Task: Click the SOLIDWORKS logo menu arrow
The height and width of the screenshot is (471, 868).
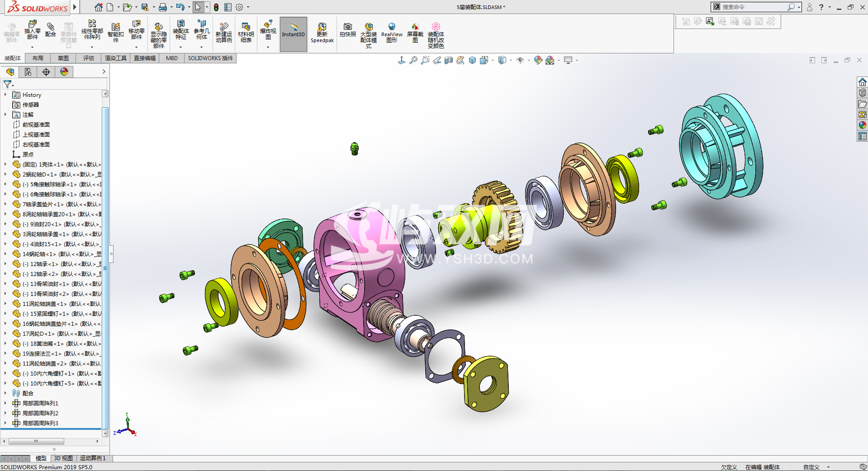Action: [x=75, y=7]
